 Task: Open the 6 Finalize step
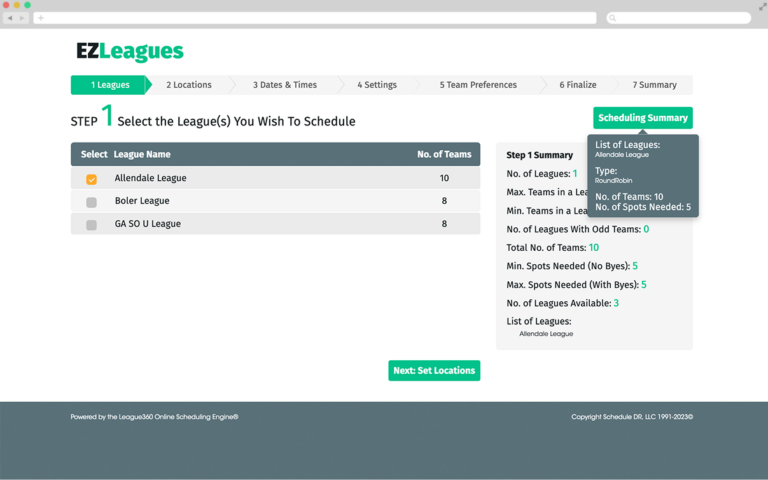576,85
